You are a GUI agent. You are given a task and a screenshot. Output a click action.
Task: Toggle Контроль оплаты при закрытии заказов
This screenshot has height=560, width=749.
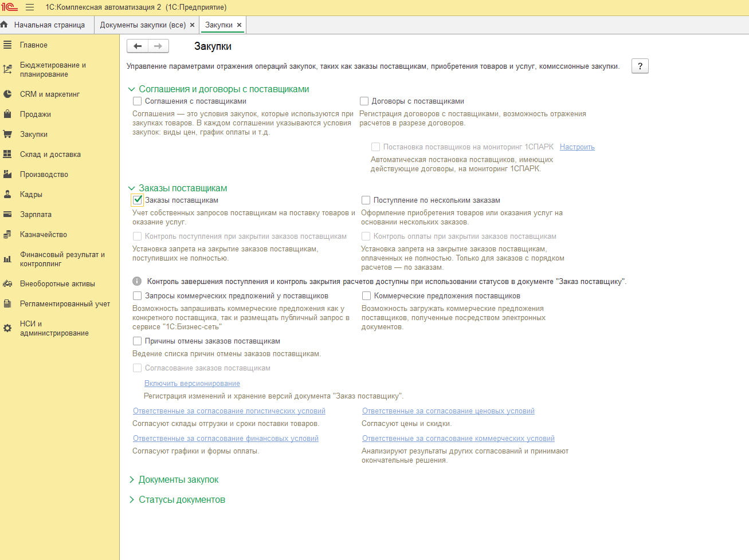(366, 236)
